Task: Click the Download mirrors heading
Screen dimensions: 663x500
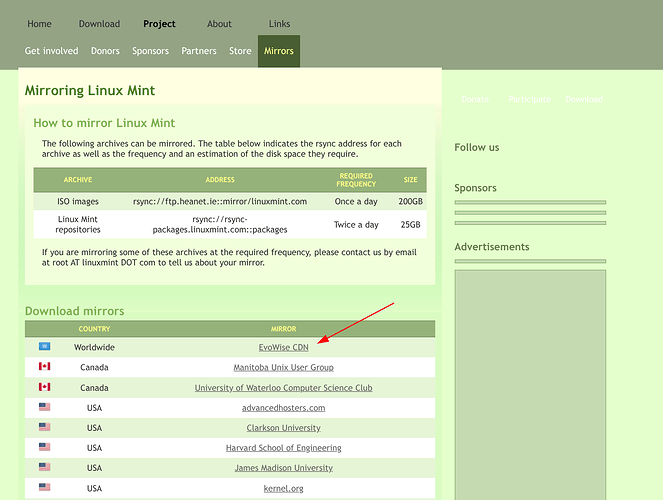Action: 74,311
